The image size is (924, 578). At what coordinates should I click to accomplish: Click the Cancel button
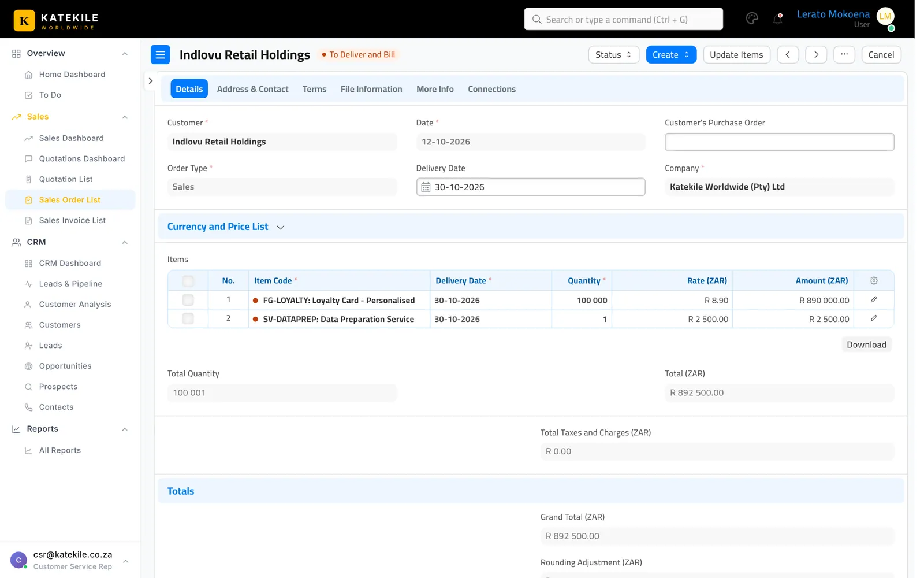(x=881, y=55)
